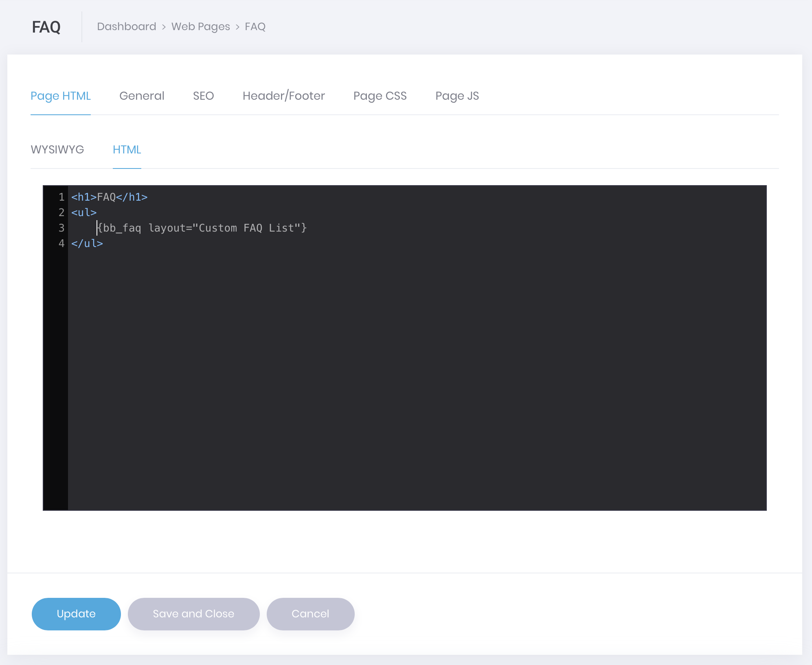Click line number 1 in gutter
Image resolution: width=812 pixels, height=665 pixels.
coord(61,197)
